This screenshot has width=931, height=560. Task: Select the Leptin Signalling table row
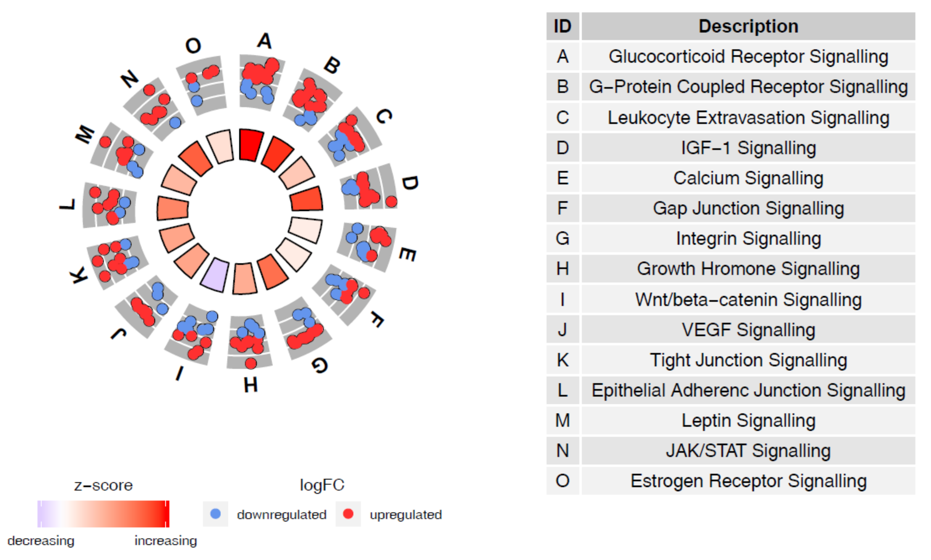pos(748,420)
